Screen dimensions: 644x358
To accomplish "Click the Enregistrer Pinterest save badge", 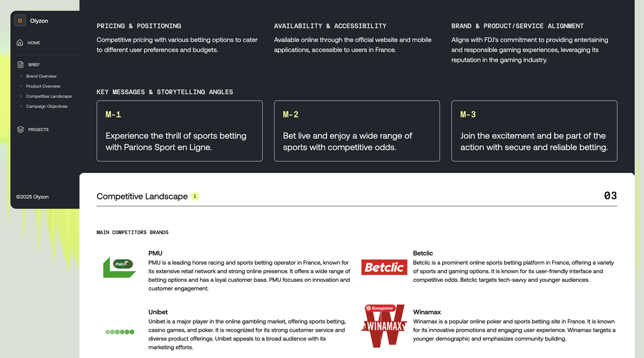I will (x=380, y=308).
